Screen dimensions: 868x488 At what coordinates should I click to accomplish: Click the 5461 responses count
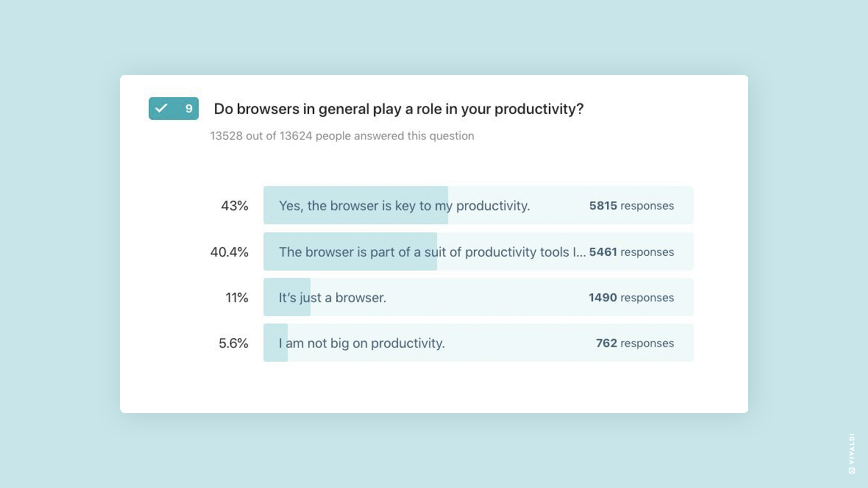click(x=632, y=252)
